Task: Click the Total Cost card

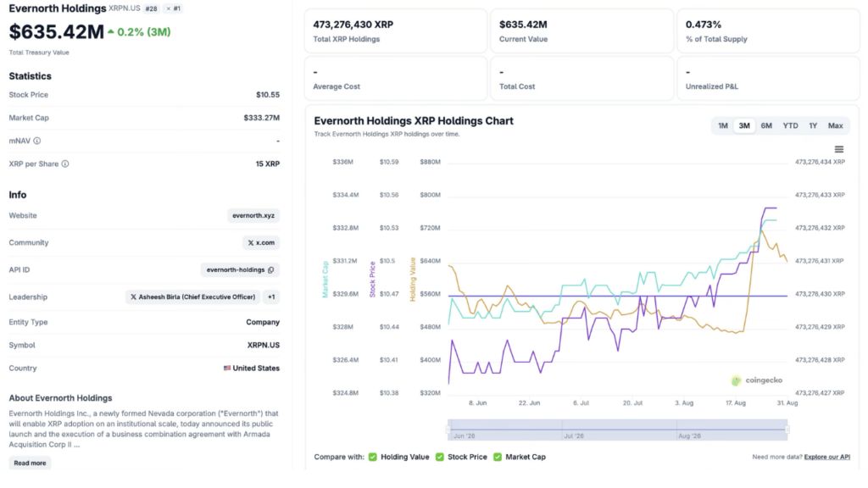Action: pyautogui.click(x=581, y=79)
